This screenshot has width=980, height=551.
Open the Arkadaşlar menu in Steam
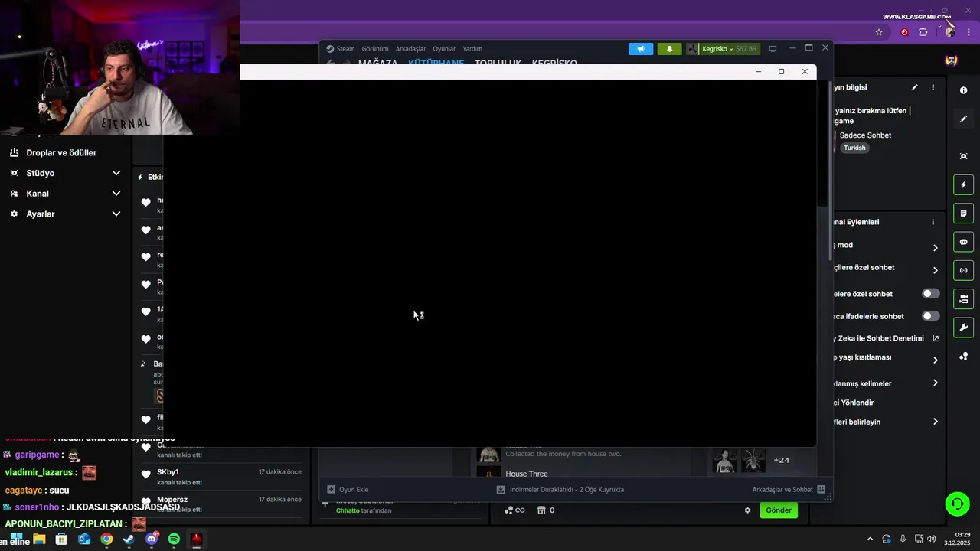410,49
